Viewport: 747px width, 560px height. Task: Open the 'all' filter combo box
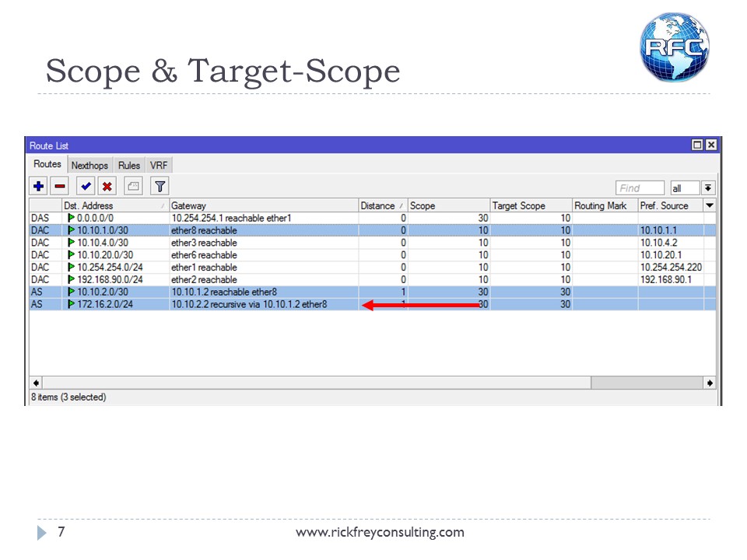pos(685,188)
